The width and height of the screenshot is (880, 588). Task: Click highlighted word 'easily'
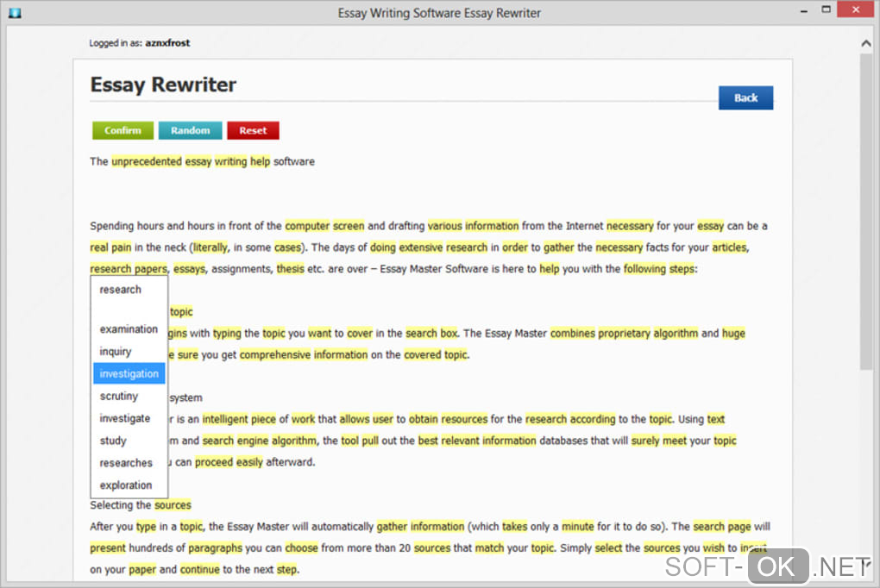(249, 462)
